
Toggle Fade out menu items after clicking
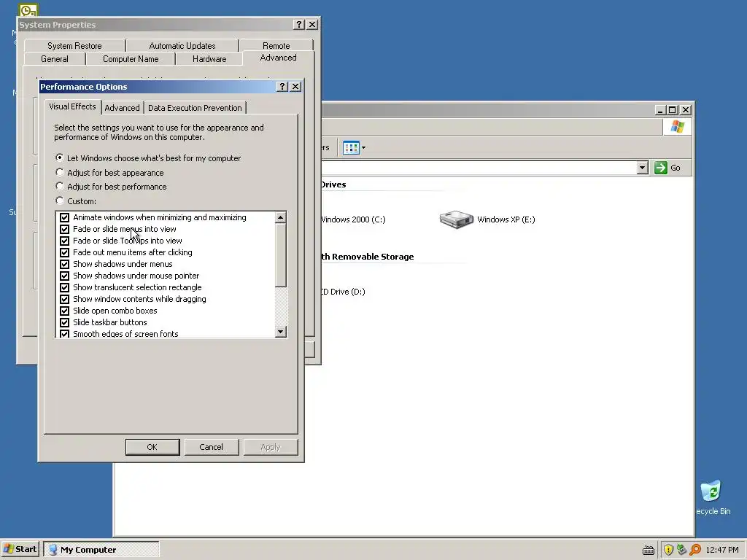coord(64,252)
